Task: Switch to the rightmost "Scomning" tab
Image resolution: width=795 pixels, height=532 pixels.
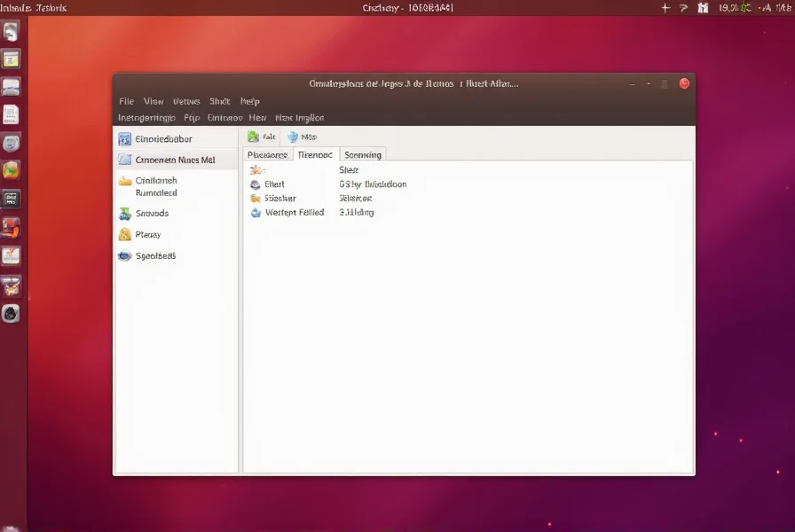Action: 362,154
